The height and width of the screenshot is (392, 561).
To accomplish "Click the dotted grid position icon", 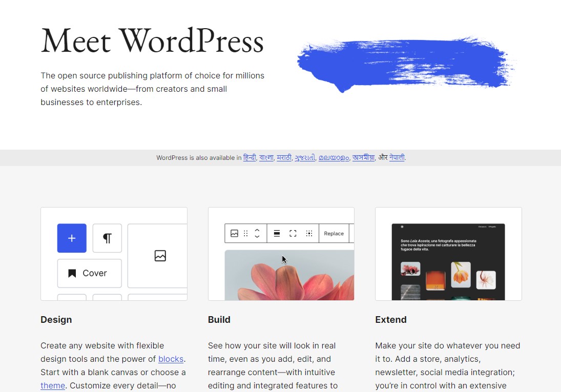I will point(309,234).
